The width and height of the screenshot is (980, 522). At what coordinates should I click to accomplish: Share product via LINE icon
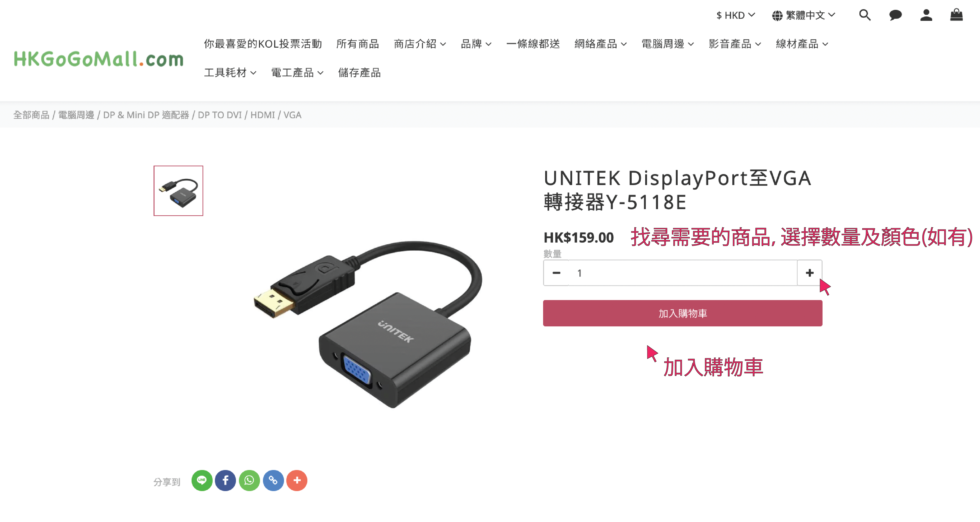(202, 481)
